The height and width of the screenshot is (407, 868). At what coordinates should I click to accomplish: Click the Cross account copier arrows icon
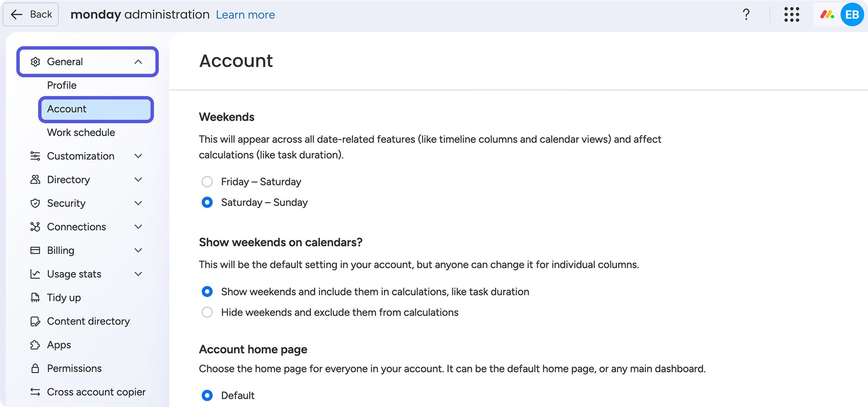pyautogui.click(x=35, y=392)
